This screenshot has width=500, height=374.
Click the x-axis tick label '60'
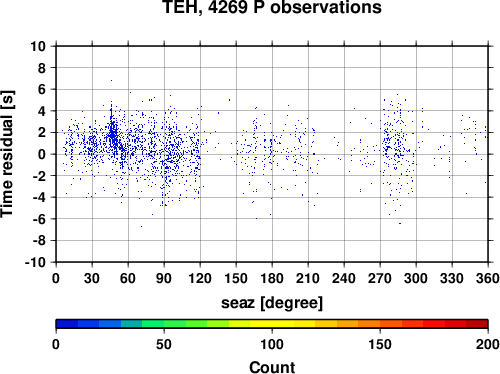tap(128, 278)
